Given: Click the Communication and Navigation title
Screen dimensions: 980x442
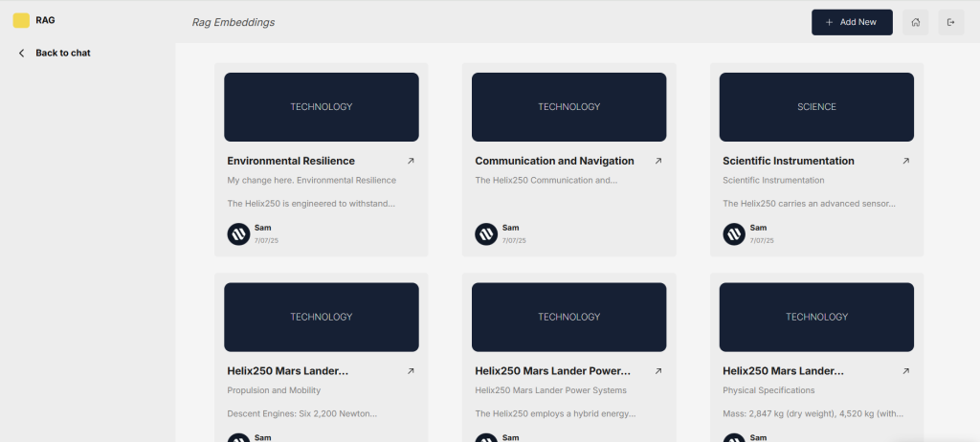Looking at the screenshot, I should click(554, 161).
